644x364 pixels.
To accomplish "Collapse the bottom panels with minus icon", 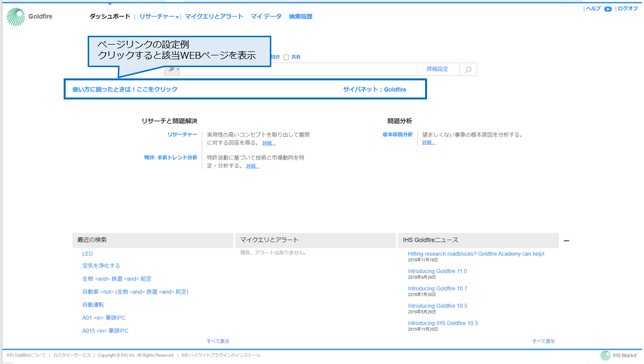I will click(x=567, y=241).
